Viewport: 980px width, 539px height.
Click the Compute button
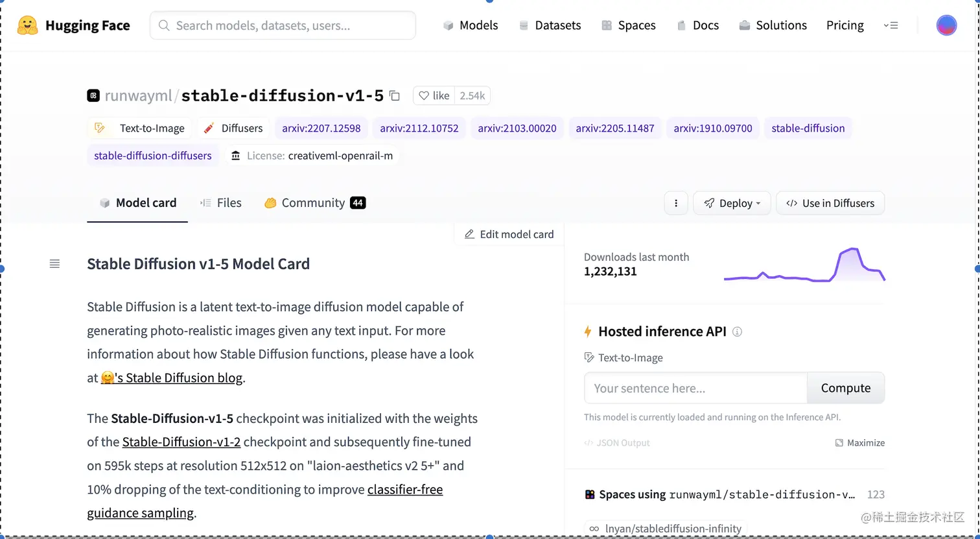pyautogui.click(x=846, y=388)
